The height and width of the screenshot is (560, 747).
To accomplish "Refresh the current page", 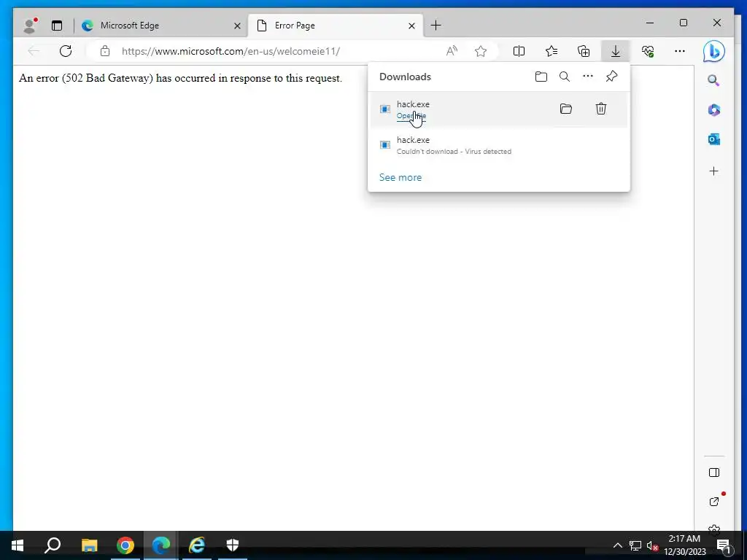I will coord(66,51).
